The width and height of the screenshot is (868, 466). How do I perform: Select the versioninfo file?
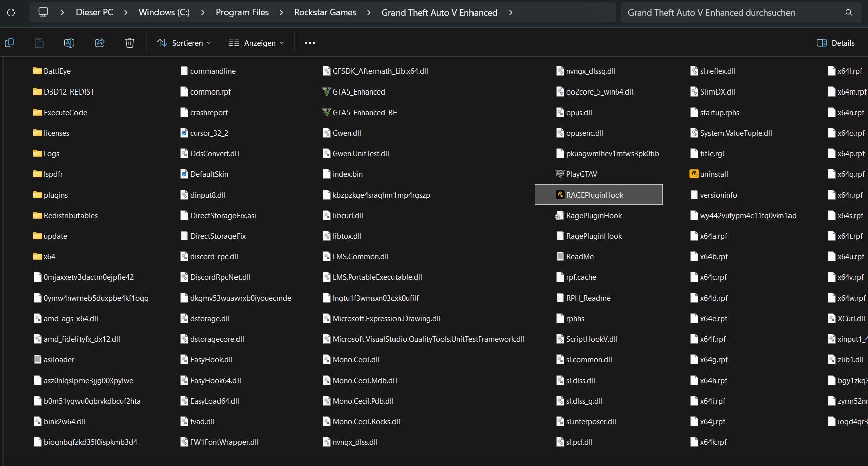point(714,195)
